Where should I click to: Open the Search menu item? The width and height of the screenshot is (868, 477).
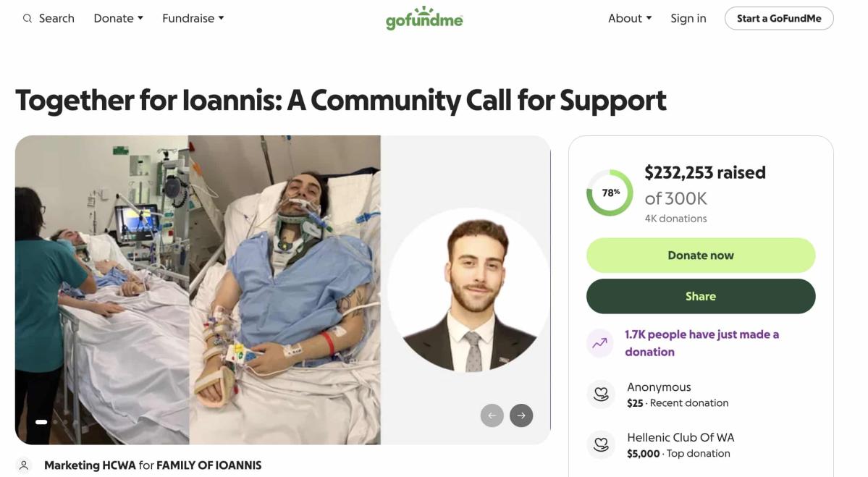56,19
